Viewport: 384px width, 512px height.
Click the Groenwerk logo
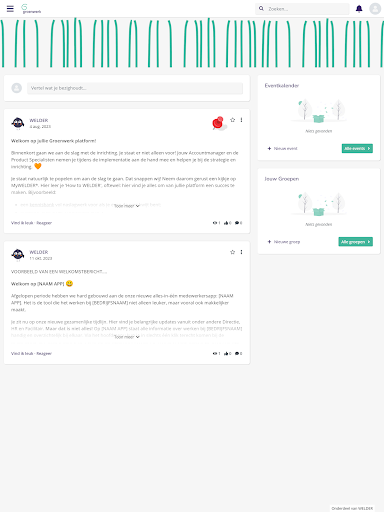(x=31, y=9)
